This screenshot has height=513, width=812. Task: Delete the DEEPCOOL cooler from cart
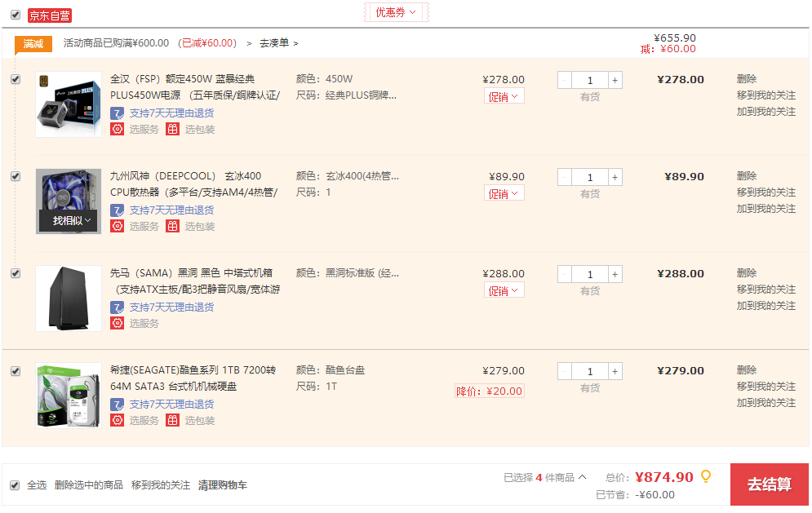click(x=746, y=175)
